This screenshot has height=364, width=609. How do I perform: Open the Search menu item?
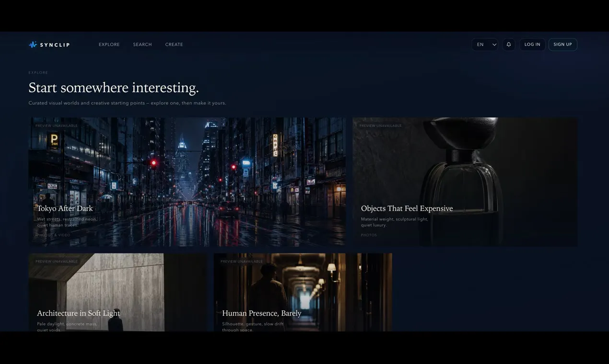142,45
